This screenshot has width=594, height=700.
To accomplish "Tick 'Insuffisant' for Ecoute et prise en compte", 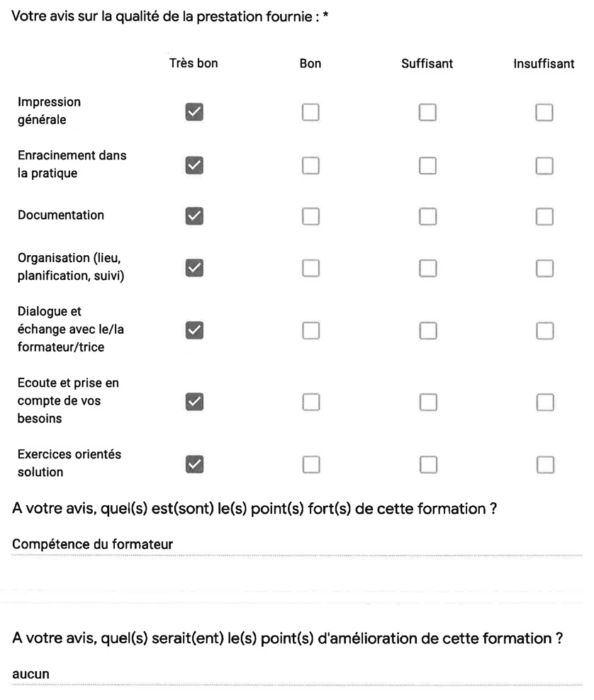I will [545, 402].
